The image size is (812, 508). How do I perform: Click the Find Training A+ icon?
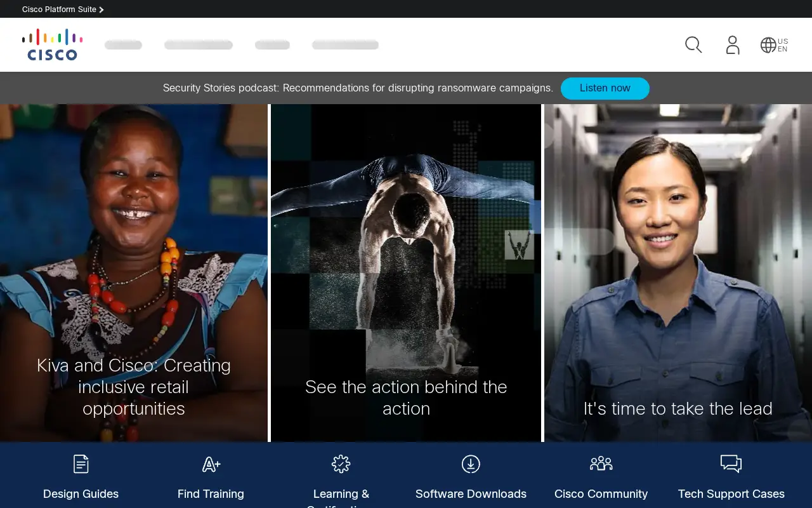click(x=211, y=464)
